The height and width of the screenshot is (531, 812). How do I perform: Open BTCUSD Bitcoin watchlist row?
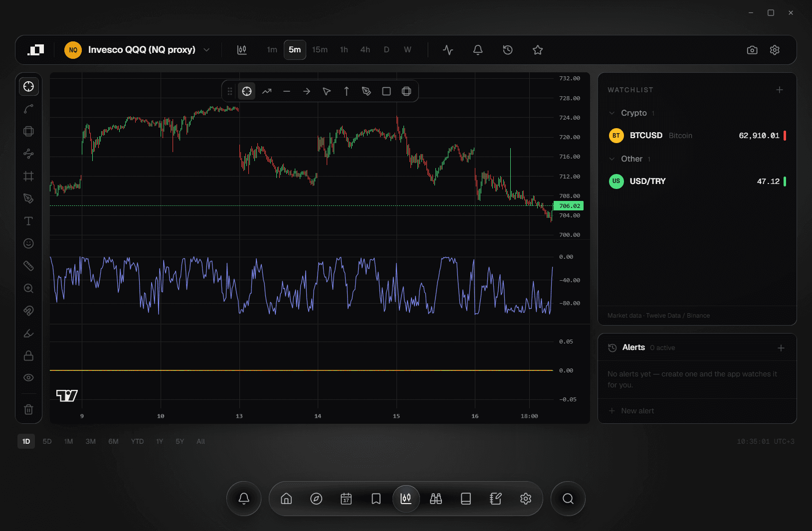pyautogui.click(x=697, y=136)
